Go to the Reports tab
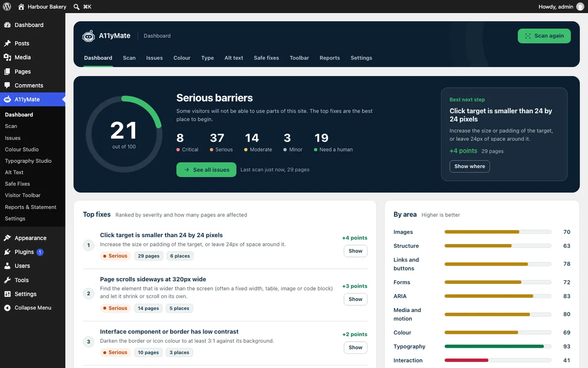This screenshot has height=368, width=588. point(330,58)
